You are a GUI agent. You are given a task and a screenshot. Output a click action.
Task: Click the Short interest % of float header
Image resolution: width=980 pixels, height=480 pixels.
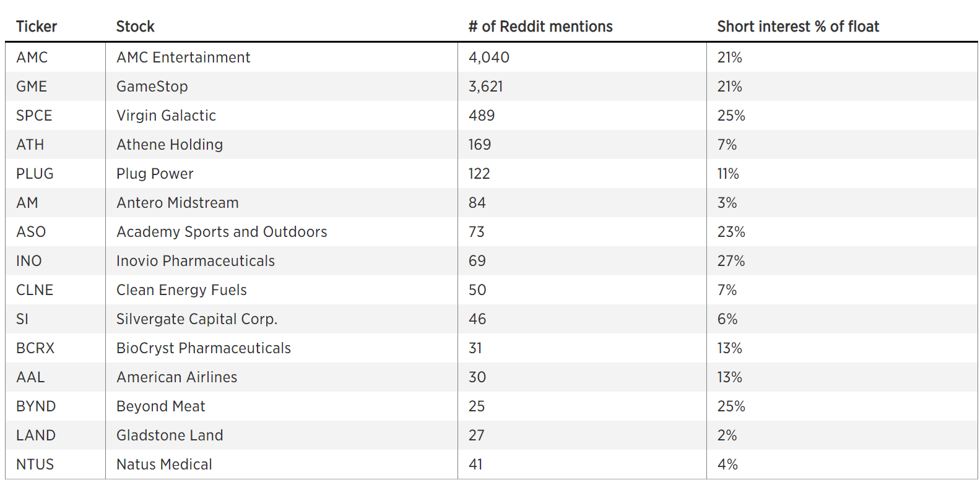click(x=798, y=27)
